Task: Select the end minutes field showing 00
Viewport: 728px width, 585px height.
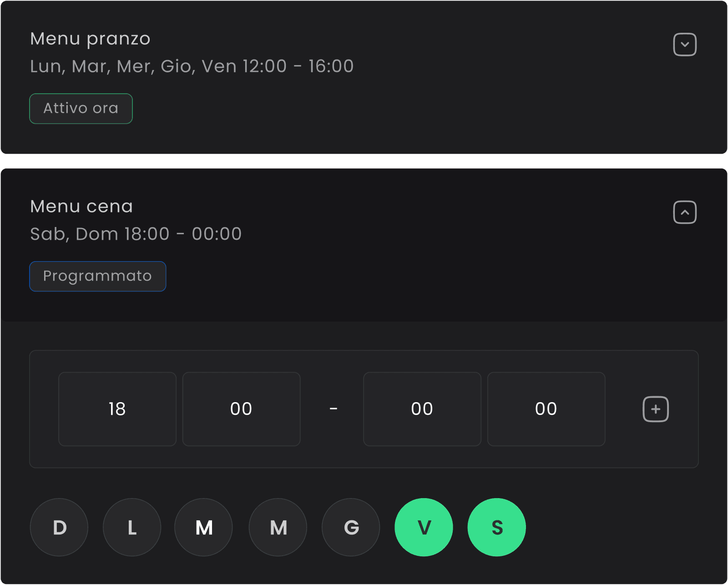Action: [x=546, y=409]
